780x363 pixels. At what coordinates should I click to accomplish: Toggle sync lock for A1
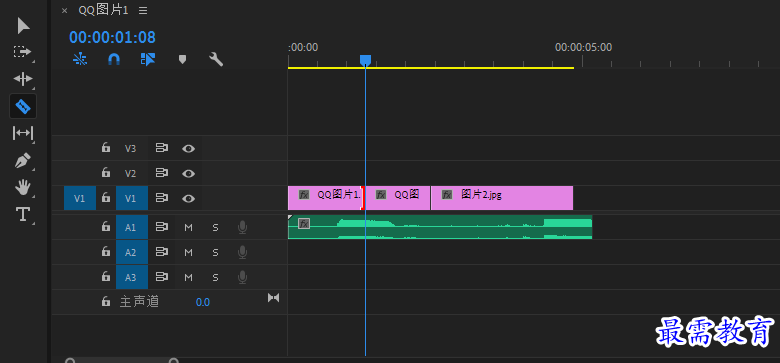(x=162, y=227)
